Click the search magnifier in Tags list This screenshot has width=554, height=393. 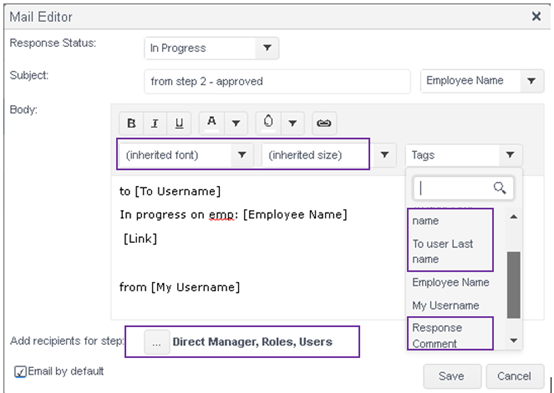[x=500, y=188]
